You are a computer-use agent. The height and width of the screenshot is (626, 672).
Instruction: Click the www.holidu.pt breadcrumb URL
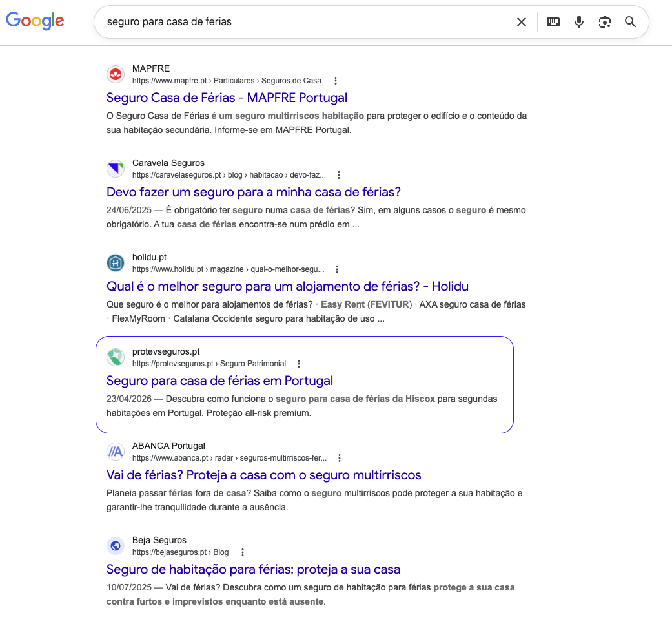point(228,269)
